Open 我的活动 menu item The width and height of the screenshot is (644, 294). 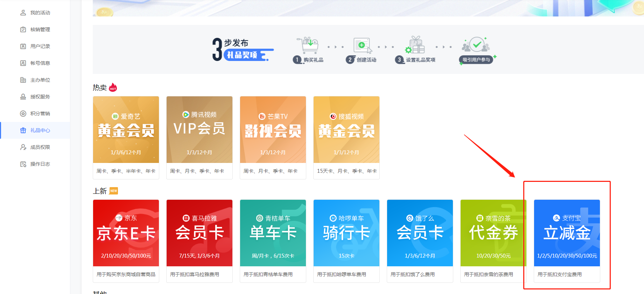35,13
